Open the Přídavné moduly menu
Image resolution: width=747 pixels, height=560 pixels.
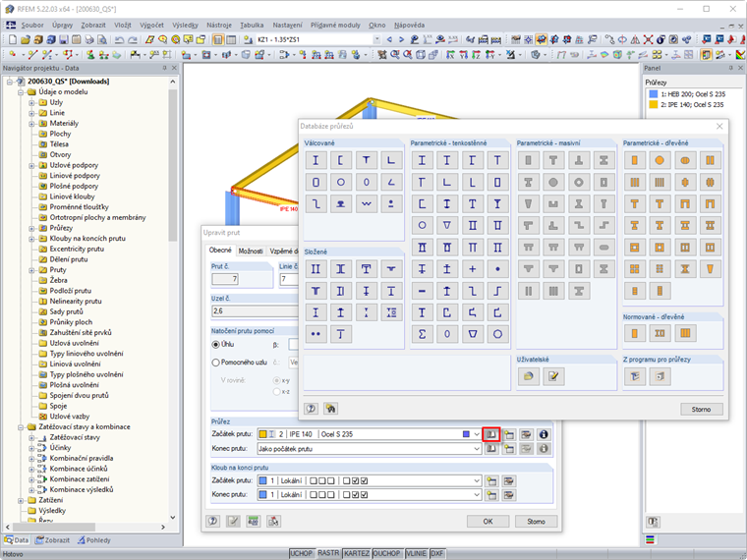coord(335,26)
